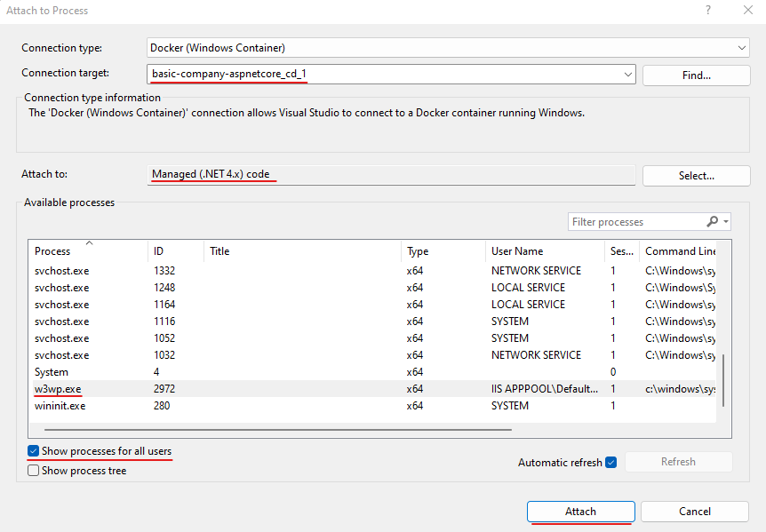Expand the Connection target dropdown arrow

[x=627, y=75]
